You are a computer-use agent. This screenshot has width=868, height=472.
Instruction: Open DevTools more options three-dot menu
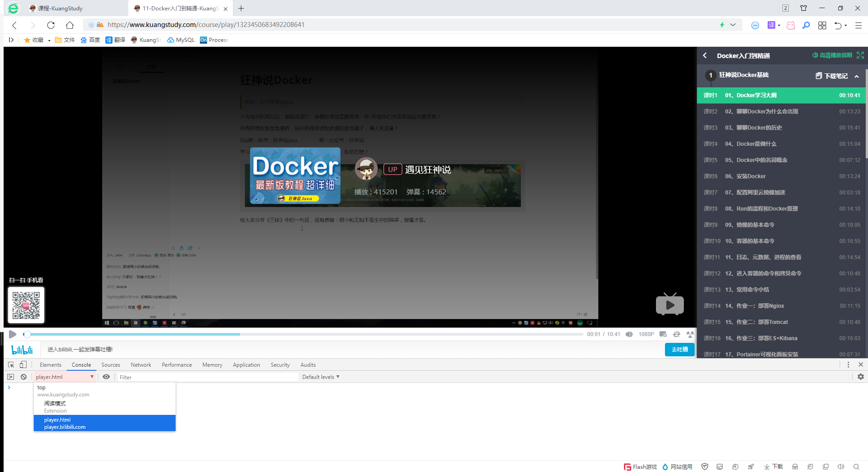[848, 365]
